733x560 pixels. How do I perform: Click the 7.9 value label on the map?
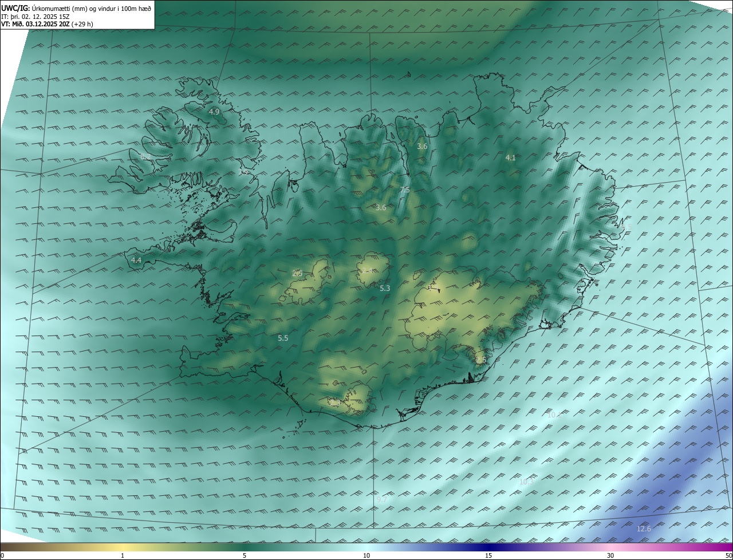244,171
